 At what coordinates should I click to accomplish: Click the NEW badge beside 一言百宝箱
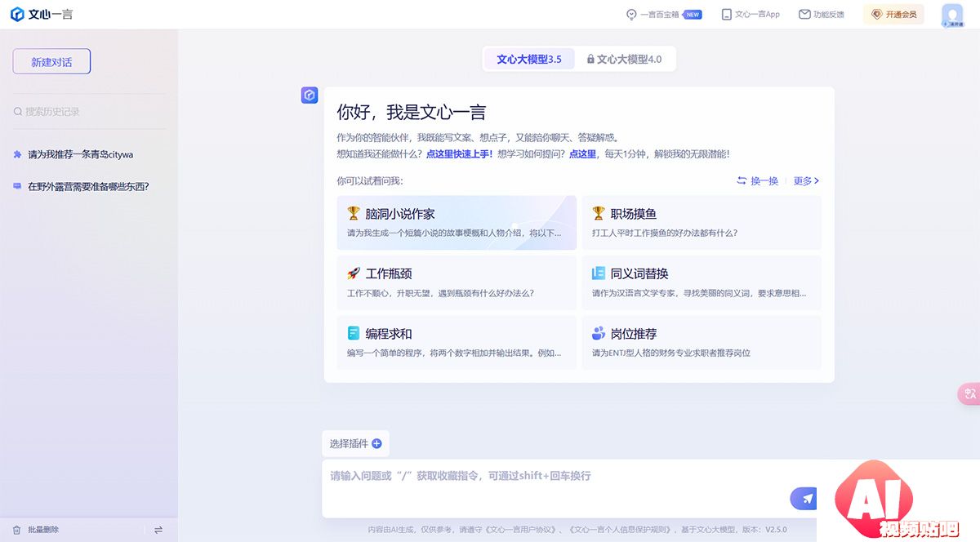click(693, 15)
